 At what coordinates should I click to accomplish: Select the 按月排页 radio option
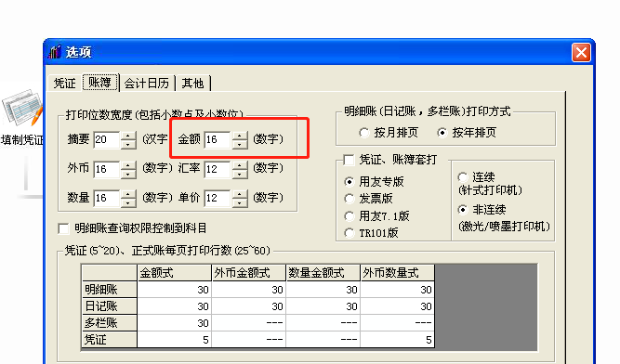[x=363, y=133]
